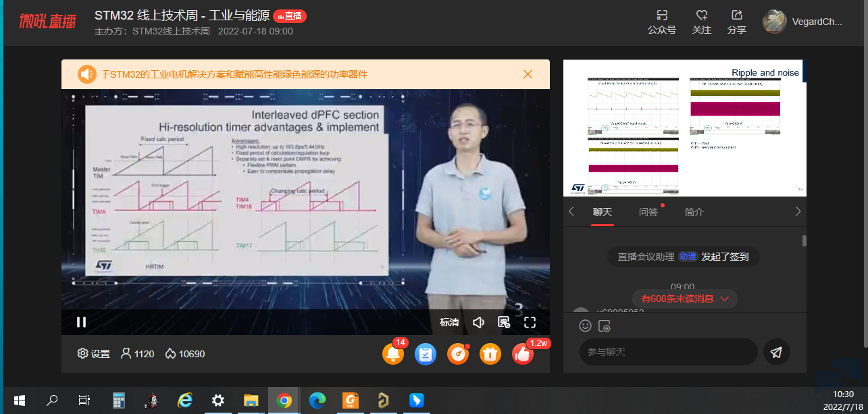Click the viewer count 1120
868x414 pixels.
coord(137,354)
